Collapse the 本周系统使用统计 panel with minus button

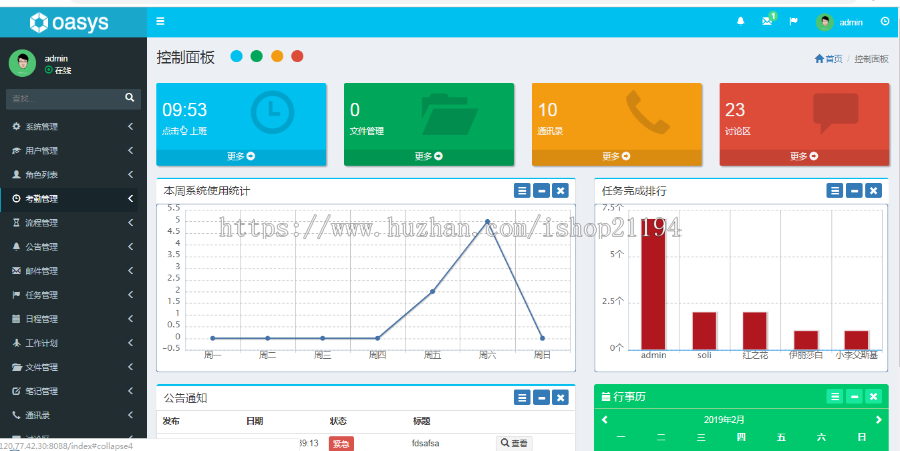coord(541,190)
